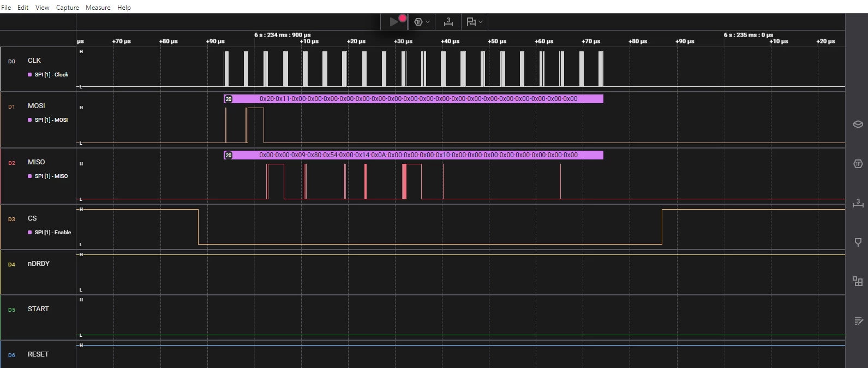Start a capture with the play button
Viewport: 868px width, 368px height.
point(394,22)
